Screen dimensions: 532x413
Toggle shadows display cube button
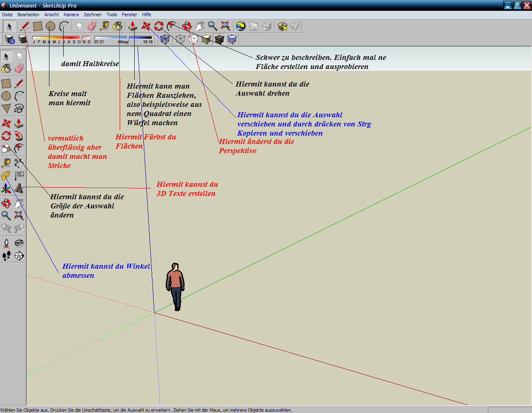[x=22, y=40]
